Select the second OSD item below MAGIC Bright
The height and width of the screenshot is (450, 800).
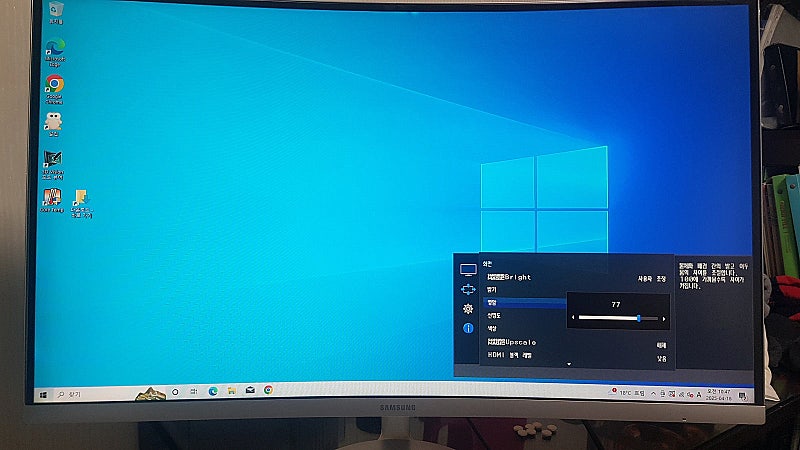[492, 290]
